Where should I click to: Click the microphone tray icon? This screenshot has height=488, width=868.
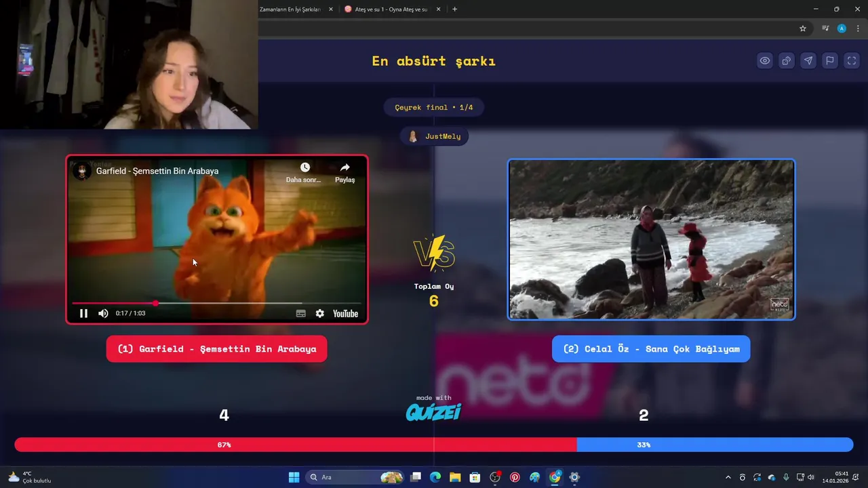tap(786, 477)
